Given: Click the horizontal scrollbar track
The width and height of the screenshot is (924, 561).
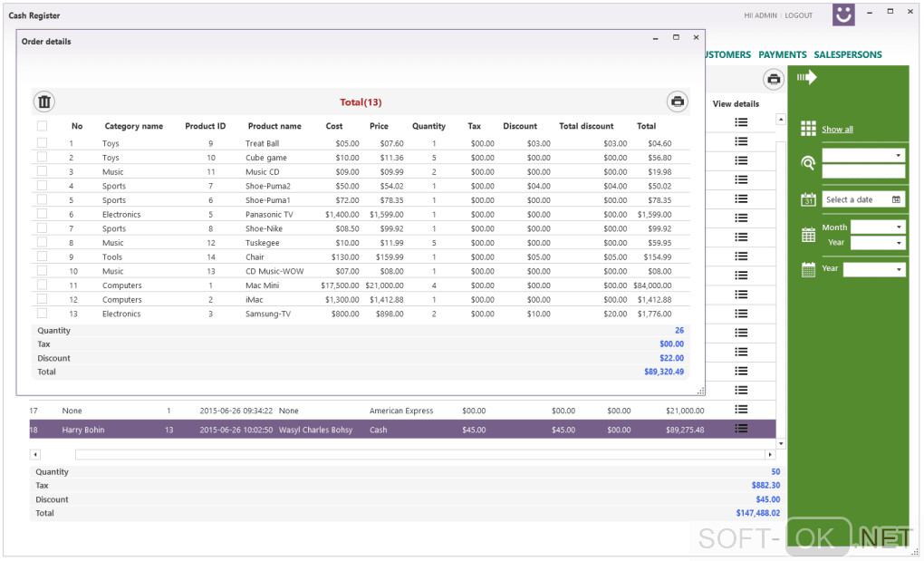Looking at the screenshot, I should click(x=419, y=454).
